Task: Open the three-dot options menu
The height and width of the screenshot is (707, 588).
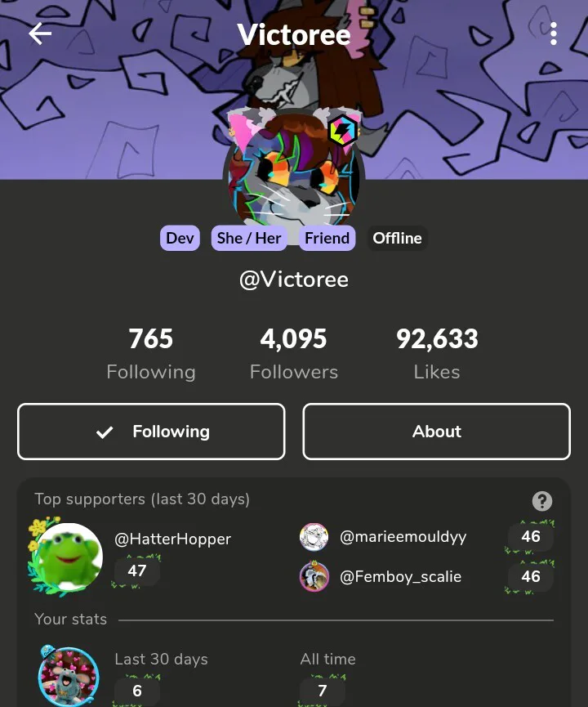Action: click(x=554, y=34)
